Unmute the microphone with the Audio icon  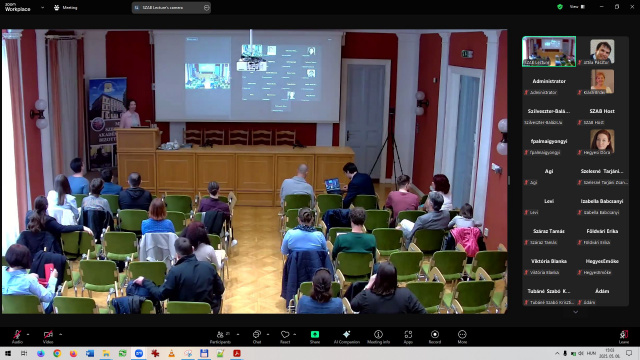point(17,336)
